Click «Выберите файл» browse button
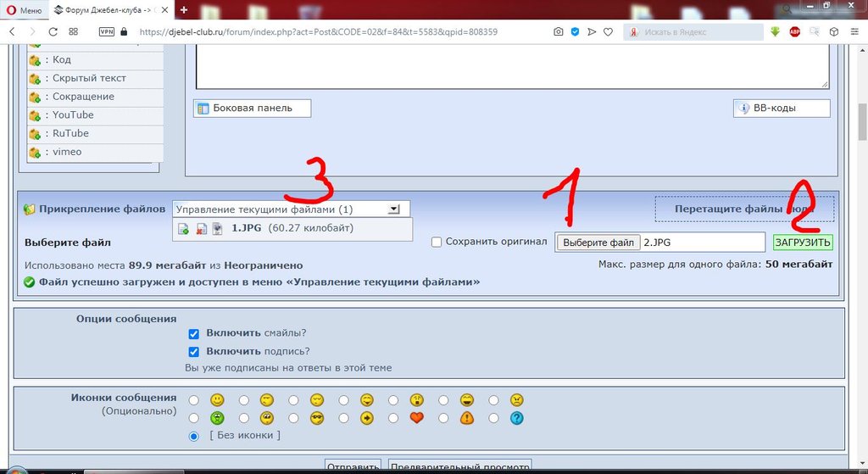This screenshot has height=474, width=868. coord(598,243)
